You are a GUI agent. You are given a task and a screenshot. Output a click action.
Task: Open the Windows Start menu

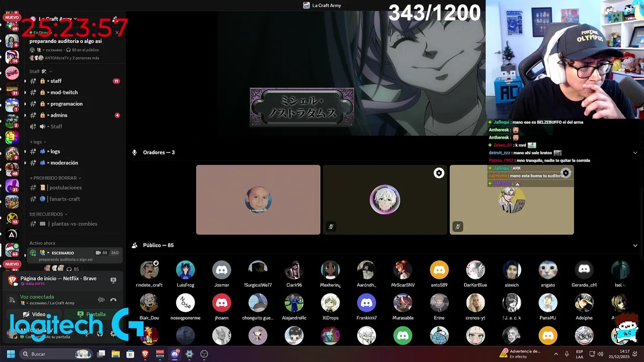[11, 354]
